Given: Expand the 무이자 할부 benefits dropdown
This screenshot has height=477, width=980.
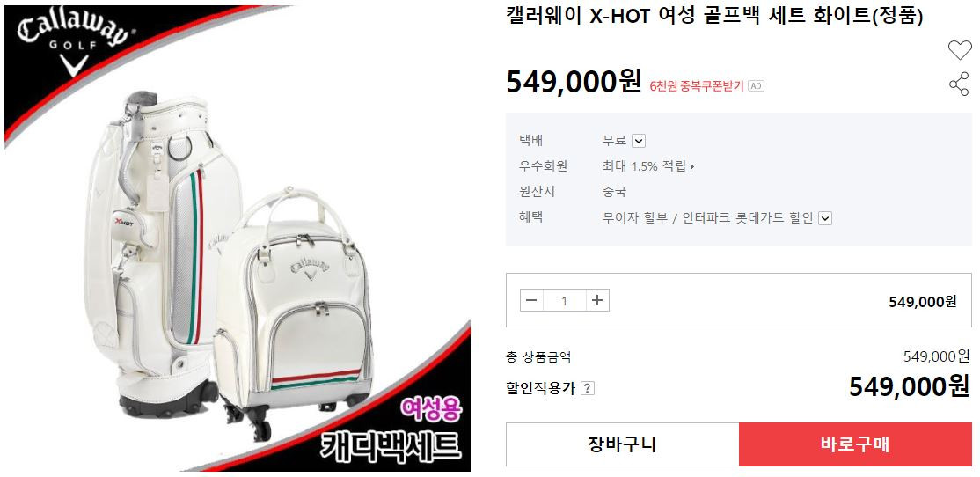Looking at the screenshot, I should [x=825, y=218].
